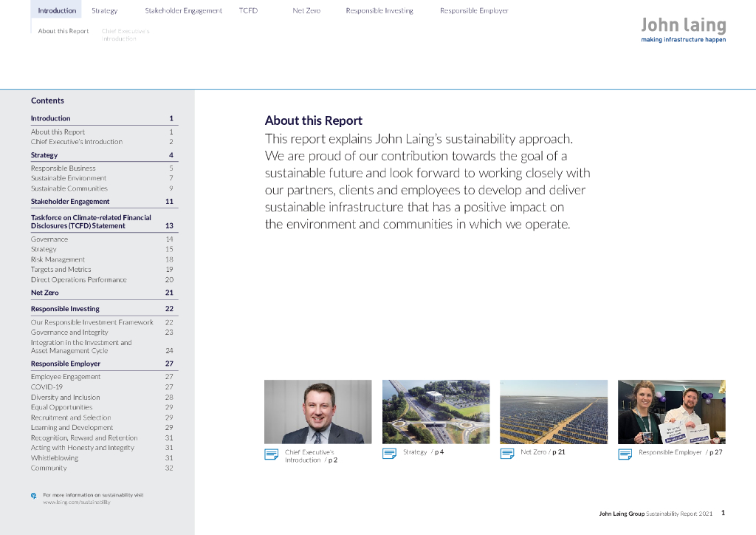Jump to Direct Operations Performance in Contents

(x=102, y=280)
